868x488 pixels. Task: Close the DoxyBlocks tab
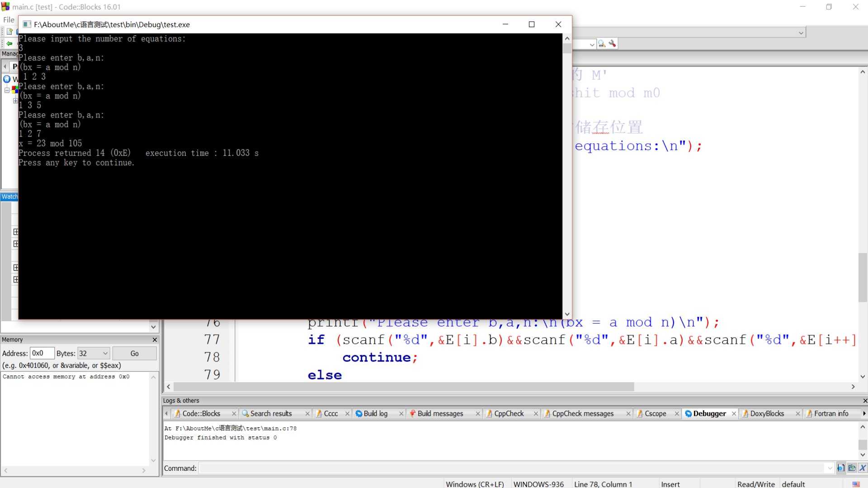pyautogui.click(x=798, y=413)
